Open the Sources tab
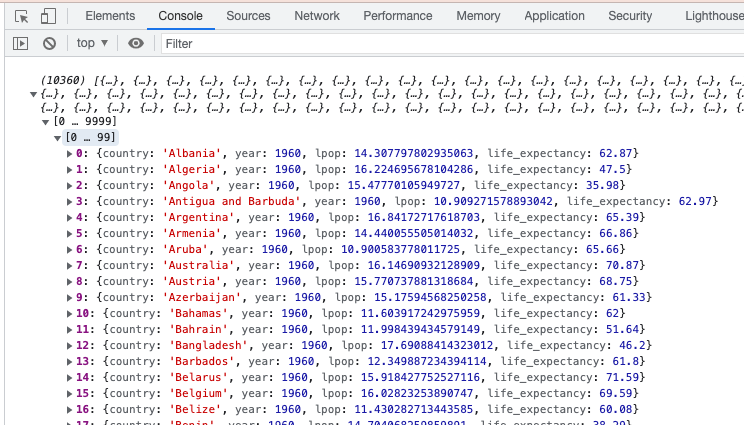Viewport: 744px width, 425px height. [x=248, y=16]
